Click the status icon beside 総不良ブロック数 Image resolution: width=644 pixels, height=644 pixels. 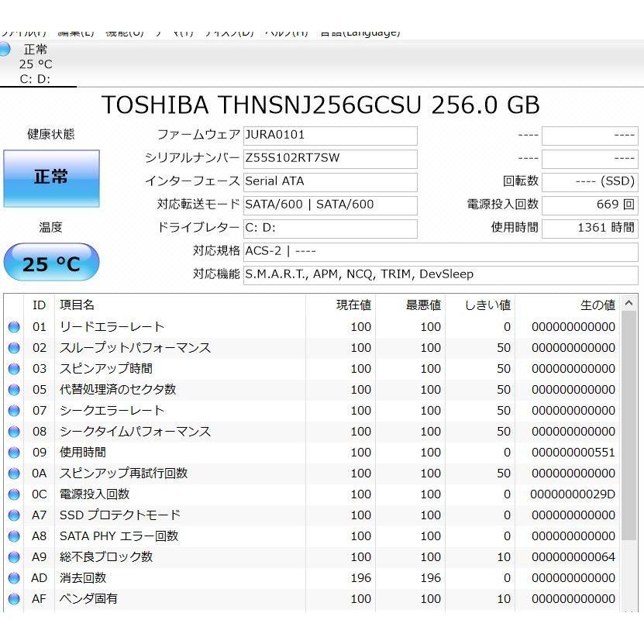pyautogui.click(x=14, y=556)
